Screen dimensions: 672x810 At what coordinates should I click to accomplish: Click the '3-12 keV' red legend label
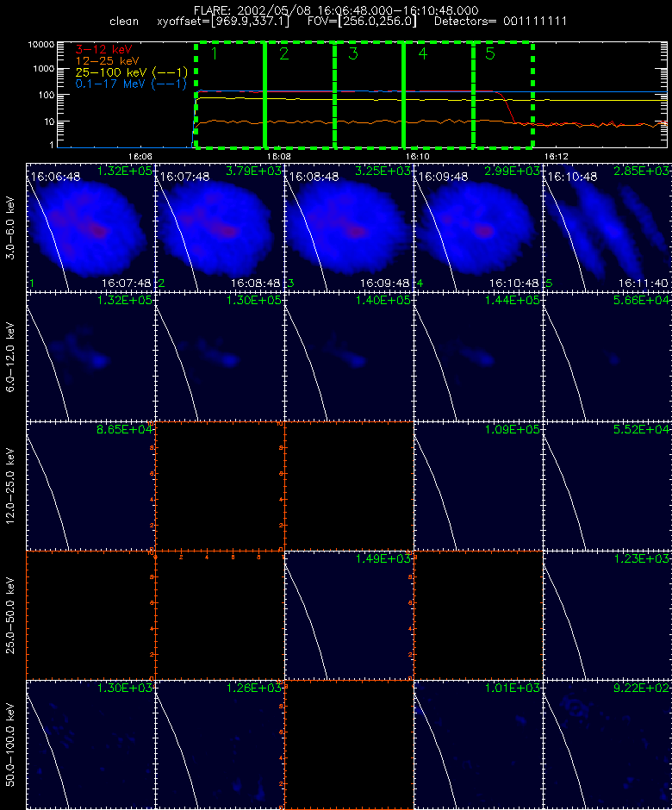104,50
